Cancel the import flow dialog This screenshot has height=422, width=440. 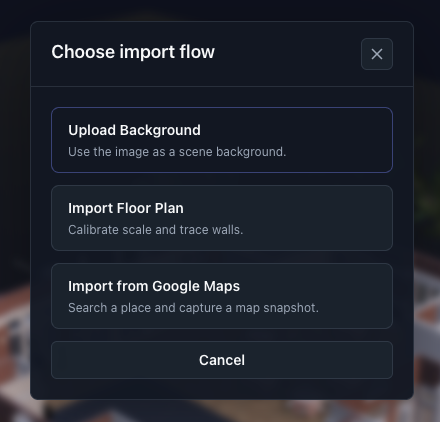point(222,360)
